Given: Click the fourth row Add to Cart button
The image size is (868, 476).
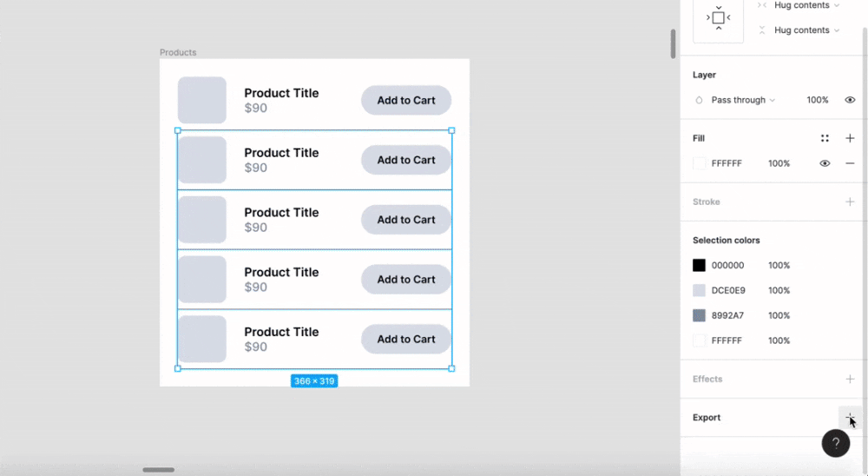Looking at the screenshot, I should [406, 280].
